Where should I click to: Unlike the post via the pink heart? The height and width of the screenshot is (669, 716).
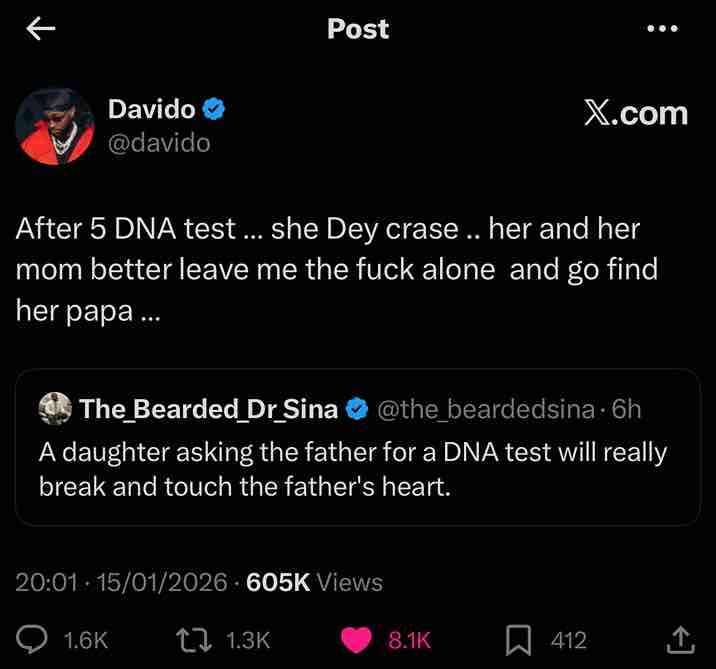click(357, 639)
